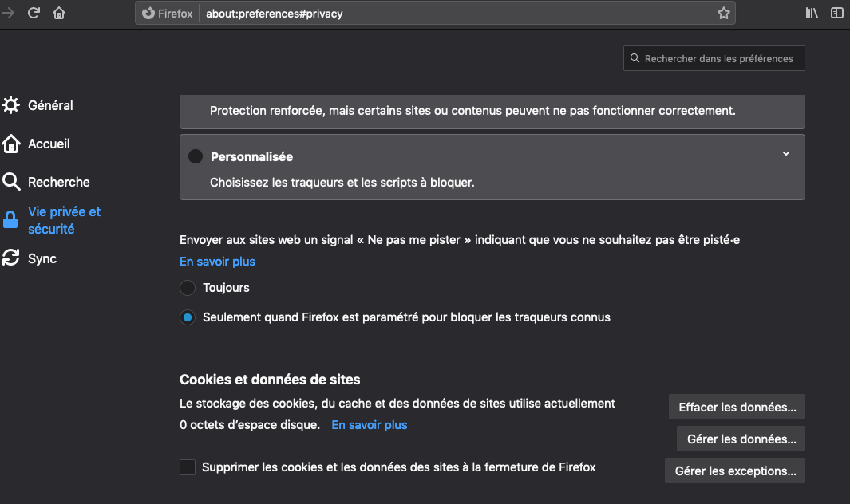Click En savoir plus about Ne pas me pister
The width and height of the screenshot is (850, 504).
pyautogui.click(x=217, y=262)
